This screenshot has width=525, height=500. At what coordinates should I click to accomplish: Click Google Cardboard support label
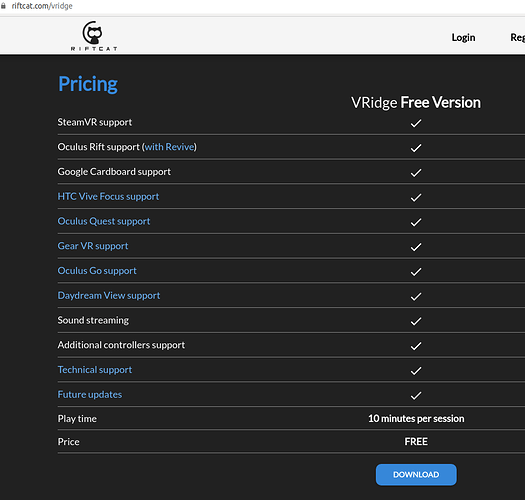[x=114, y=172]
